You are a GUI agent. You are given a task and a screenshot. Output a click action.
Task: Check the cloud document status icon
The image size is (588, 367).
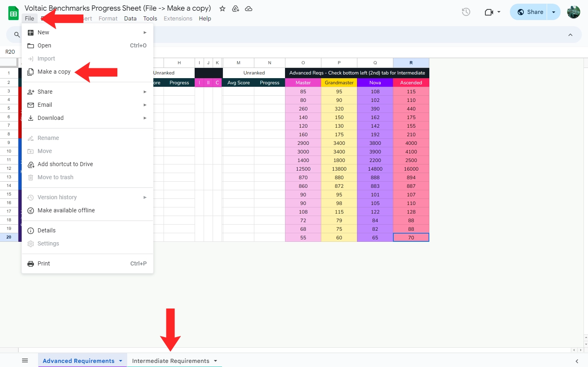[x=249, y=9]
